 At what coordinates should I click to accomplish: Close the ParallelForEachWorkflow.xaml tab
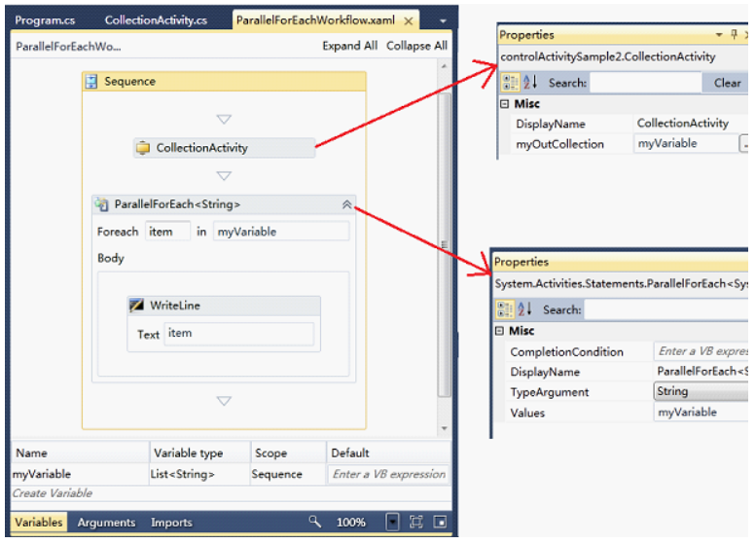pyautogui.click(x=409, y=21)
